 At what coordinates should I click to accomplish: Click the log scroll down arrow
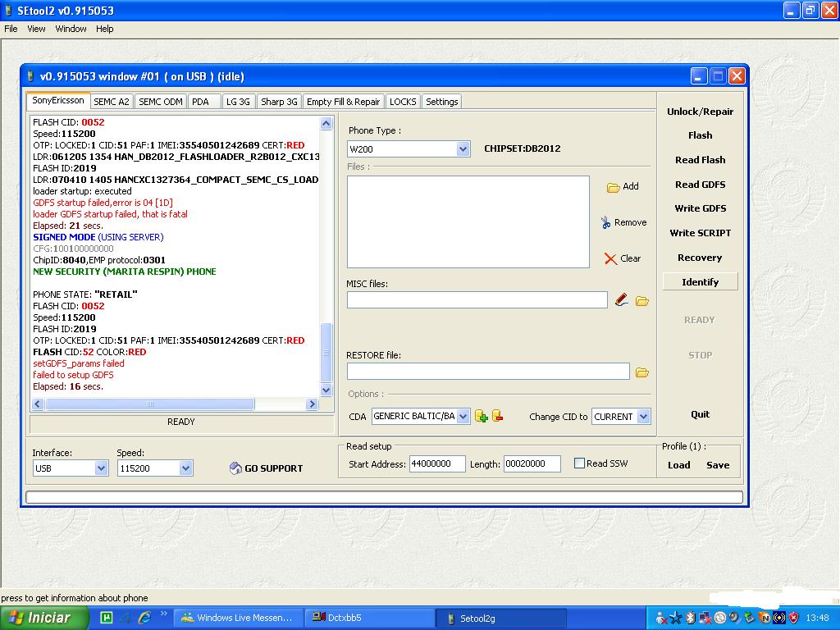tap(326, 390)
